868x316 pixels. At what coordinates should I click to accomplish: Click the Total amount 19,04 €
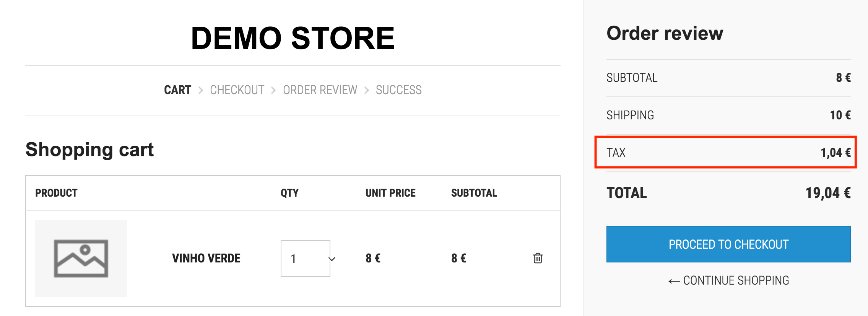828,193
